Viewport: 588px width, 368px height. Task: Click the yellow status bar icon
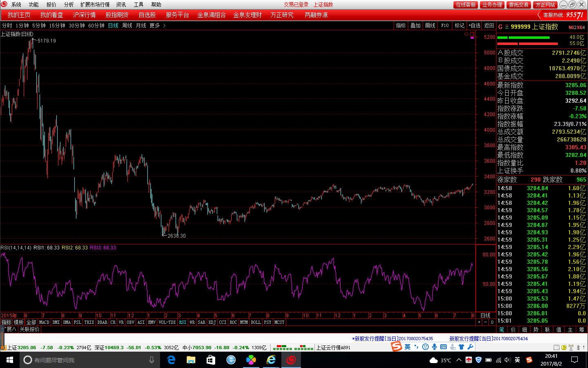564,348
